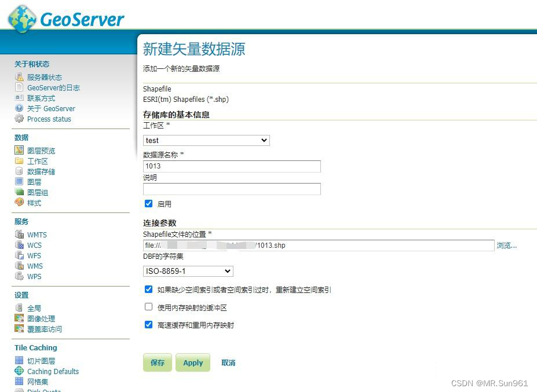Select the 工作区 workspace icon
Viewport: 537px width, 392px height.
19,160
